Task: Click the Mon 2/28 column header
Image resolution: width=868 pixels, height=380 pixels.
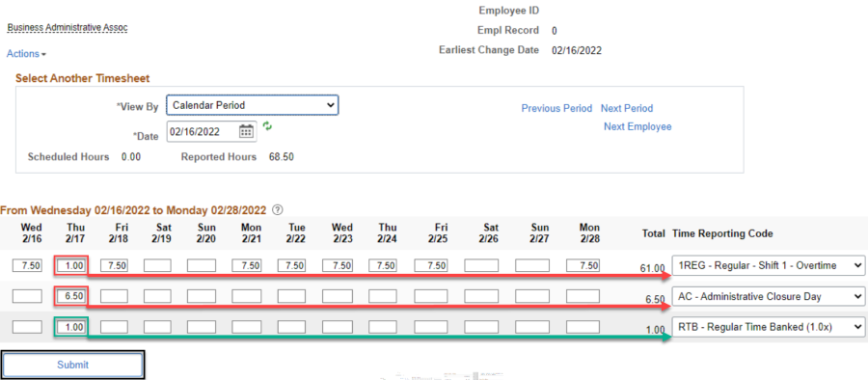Action: coord(589,233)
